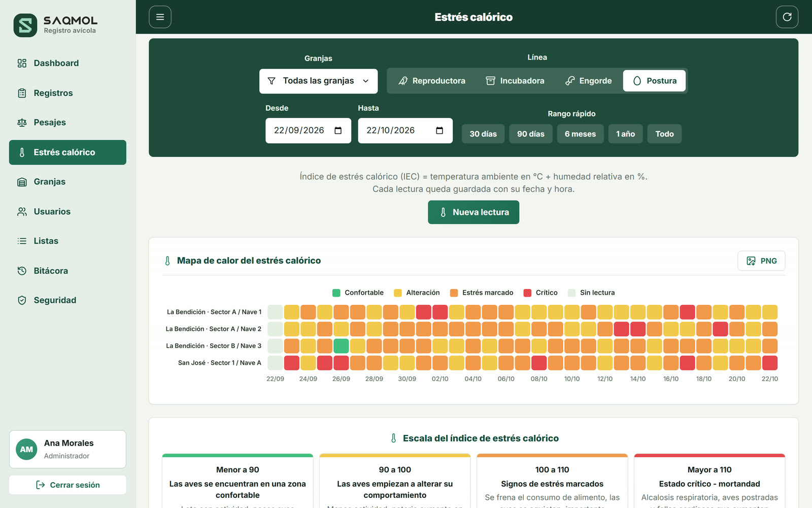Screen dimensions: 812x508
Task: Select the Postura line toggle
Action: coord(654,81)
